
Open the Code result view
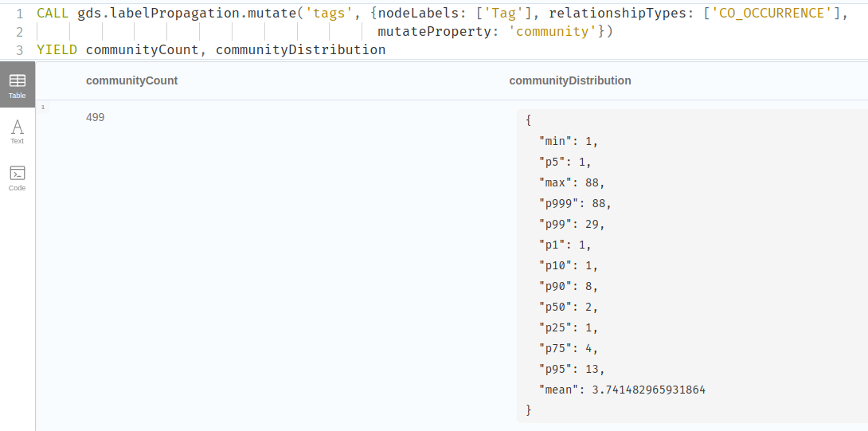(x=17, y=178)
